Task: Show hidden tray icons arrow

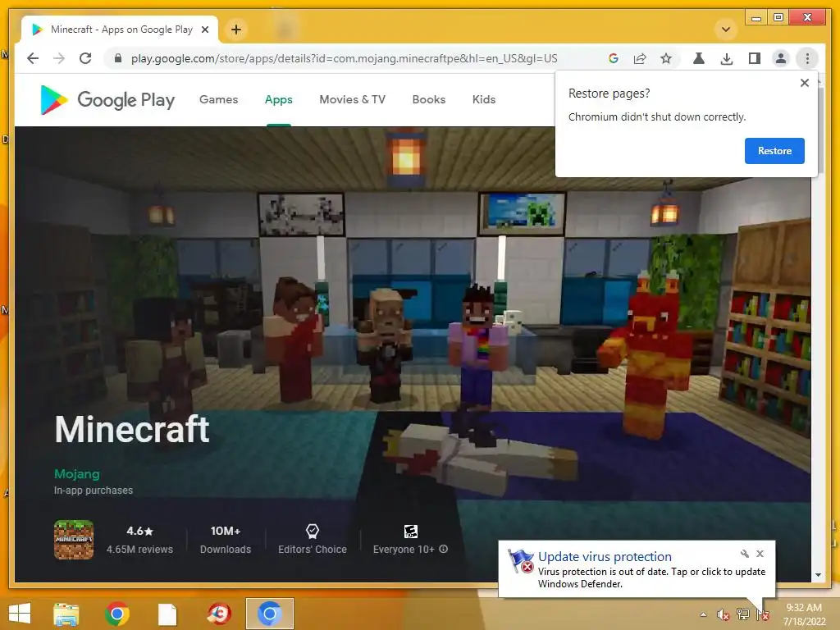Action: (703, 614)
